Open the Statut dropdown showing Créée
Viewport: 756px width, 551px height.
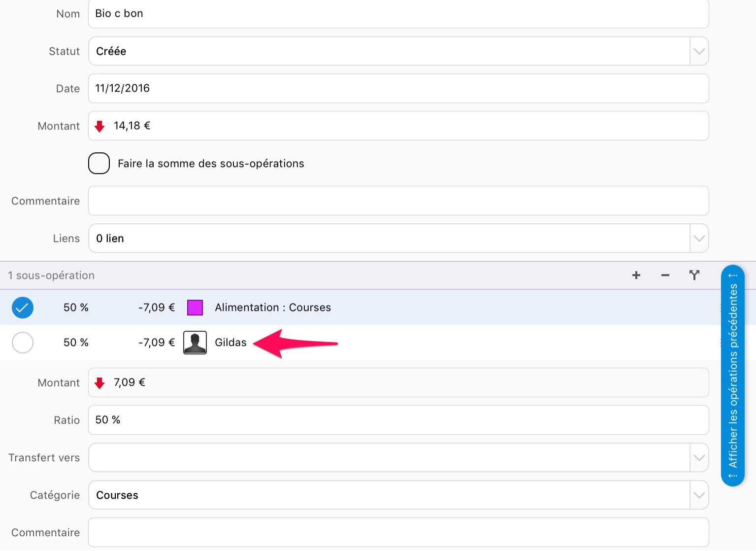click(699, 51)
